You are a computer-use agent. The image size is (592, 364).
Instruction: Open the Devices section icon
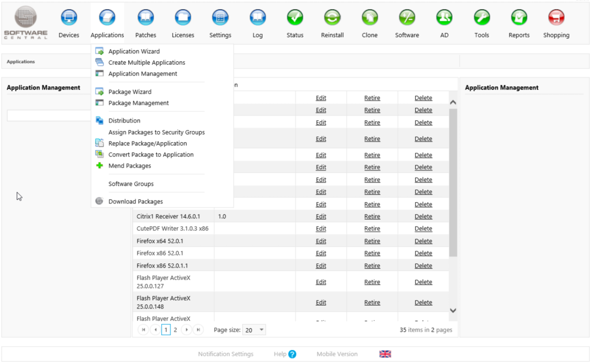click(69, 17)
